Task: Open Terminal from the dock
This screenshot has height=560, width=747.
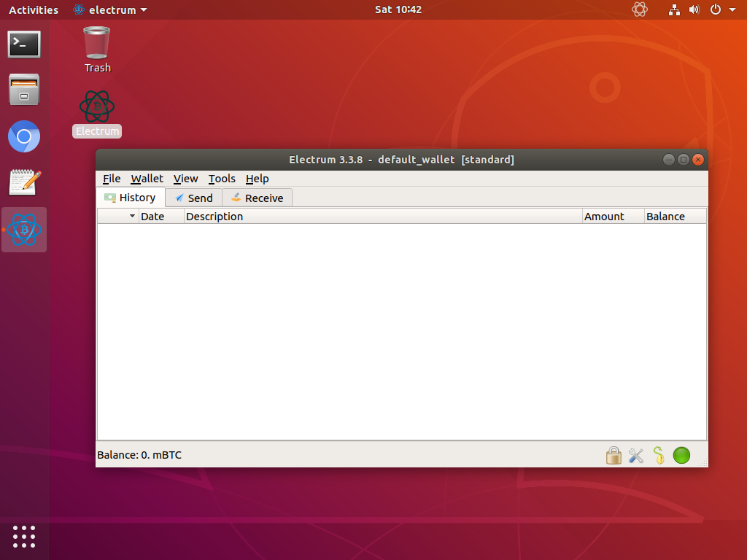Action: 24,44
